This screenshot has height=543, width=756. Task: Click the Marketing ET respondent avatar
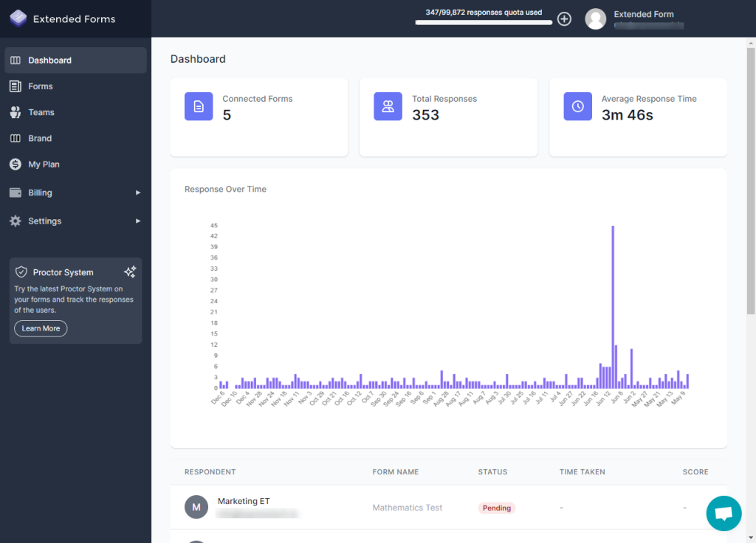coord(196,507)
